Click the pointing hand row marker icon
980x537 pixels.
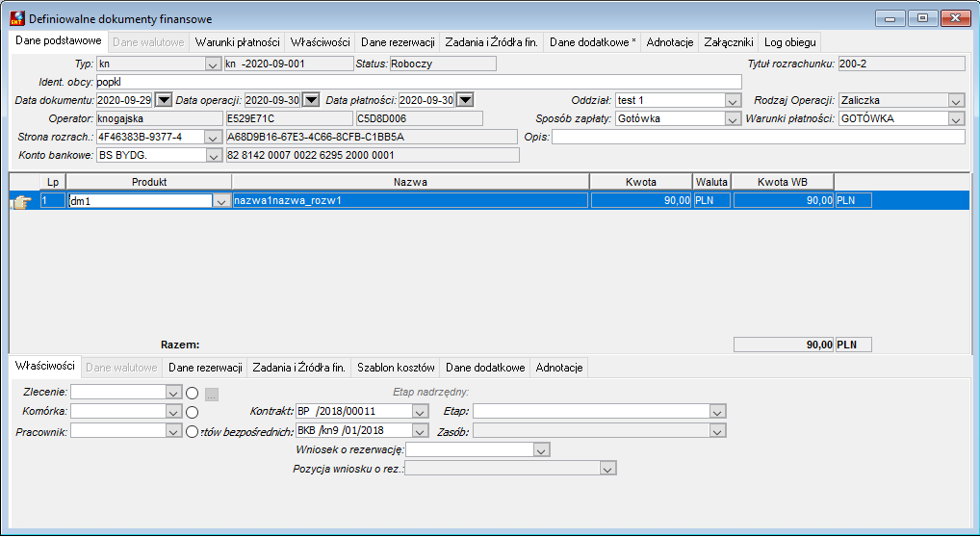pos(21,201)
